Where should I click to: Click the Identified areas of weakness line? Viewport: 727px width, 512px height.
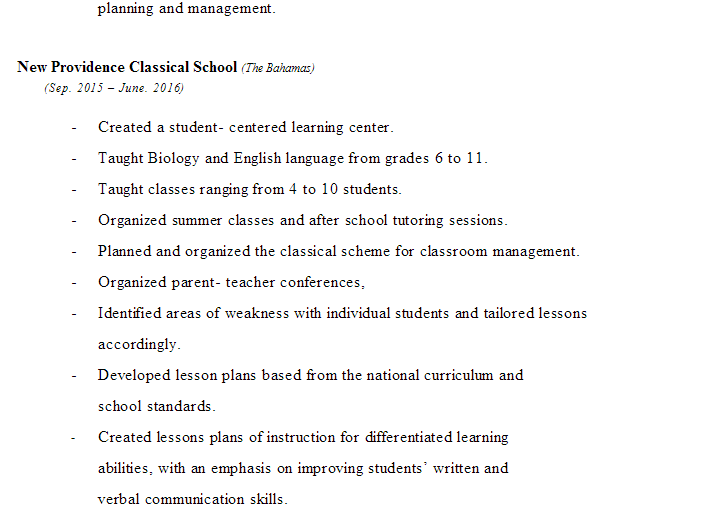(x=342, y=313)
